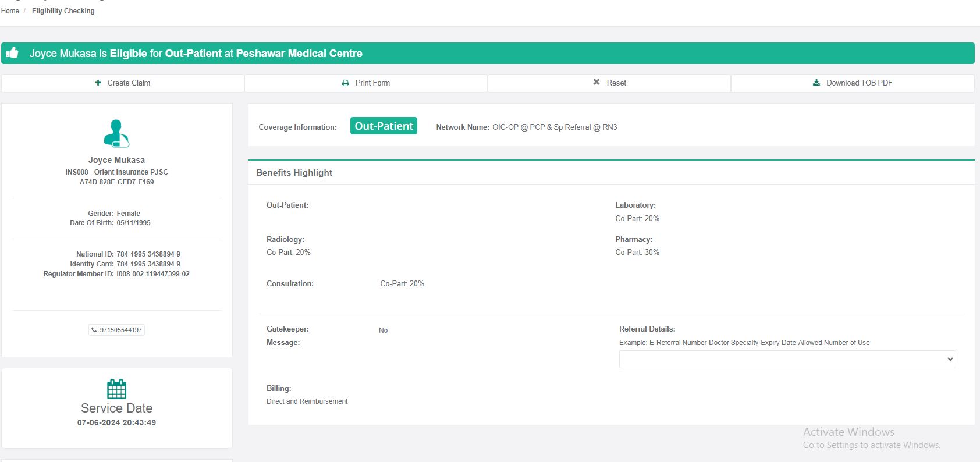Click the phone icon beside 971505544197
The width and height of the screenshot is (980, 462).
(94, 330)
